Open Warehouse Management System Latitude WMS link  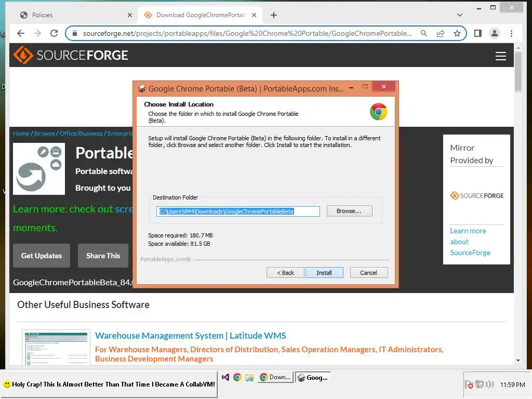[x=190, y=336]
